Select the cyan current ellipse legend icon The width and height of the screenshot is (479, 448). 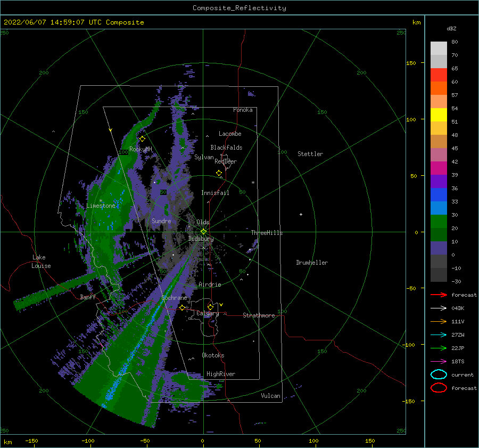pos(439,374)
